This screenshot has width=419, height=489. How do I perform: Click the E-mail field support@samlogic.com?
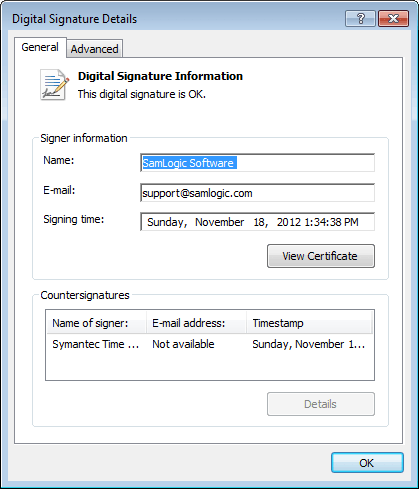pyautogui.click(x=257, y=193)
